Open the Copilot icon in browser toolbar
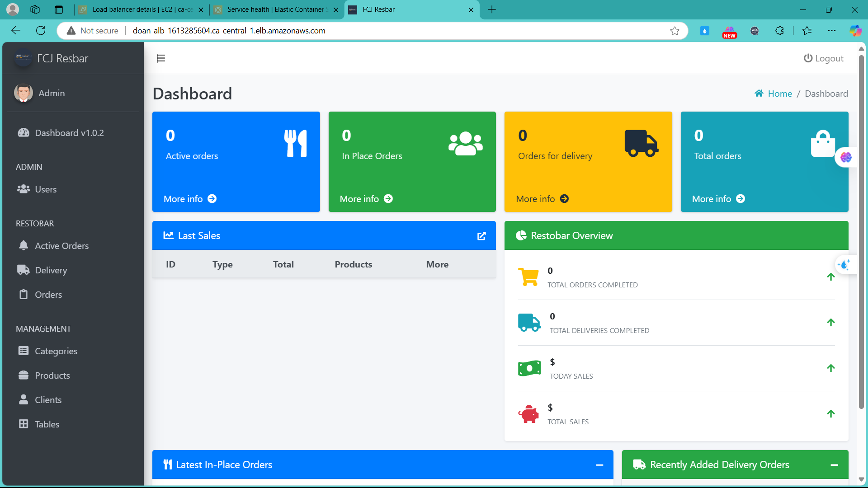Image resolution: width=868 pixels, height=488 pixels. point(855,31)
